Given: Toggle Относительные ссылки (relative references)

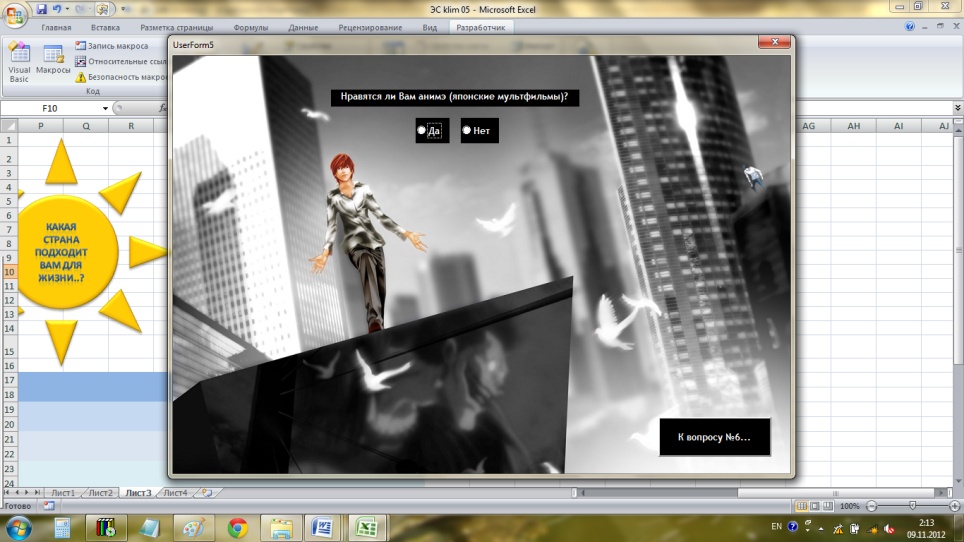Looking at the screenshot, I should click(120, 61).
